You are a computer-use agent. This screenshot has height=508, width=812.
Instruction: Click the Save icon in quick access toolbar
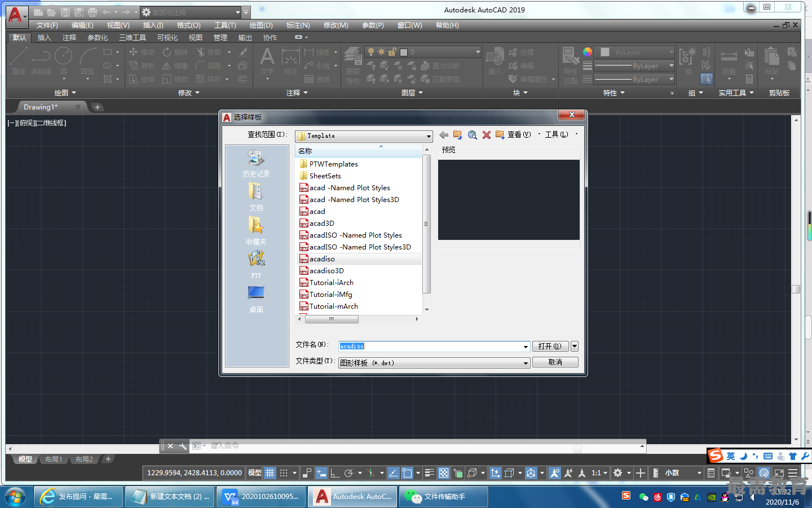pos(65,12)
